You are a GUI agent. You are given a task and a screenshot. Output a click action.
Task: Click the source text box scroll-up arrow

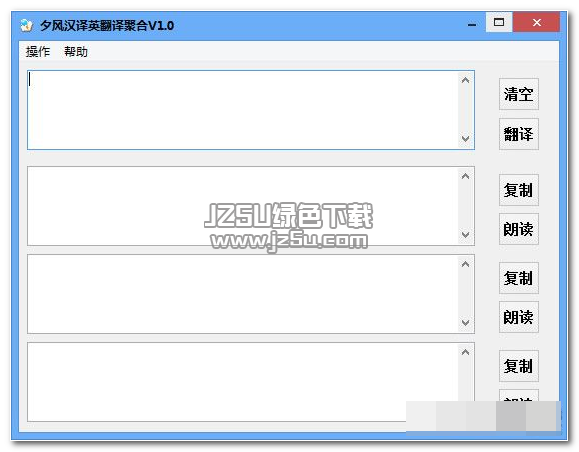(466, 80)
